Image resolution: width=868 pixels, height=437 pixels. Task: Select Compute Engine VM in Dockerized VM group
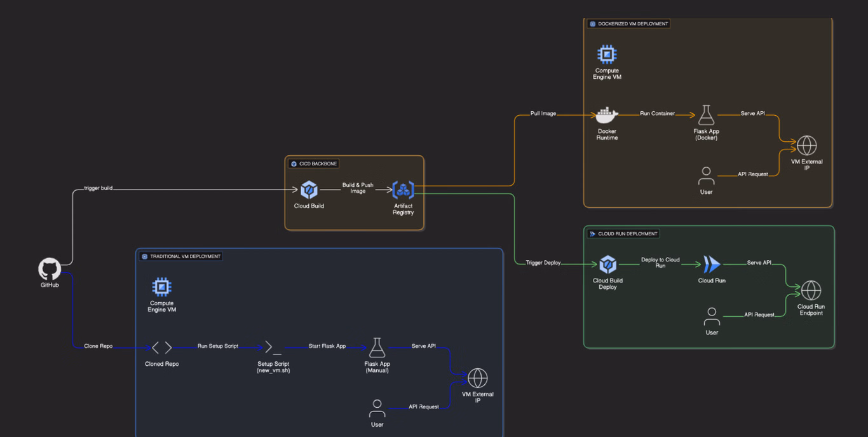[607, 55]
